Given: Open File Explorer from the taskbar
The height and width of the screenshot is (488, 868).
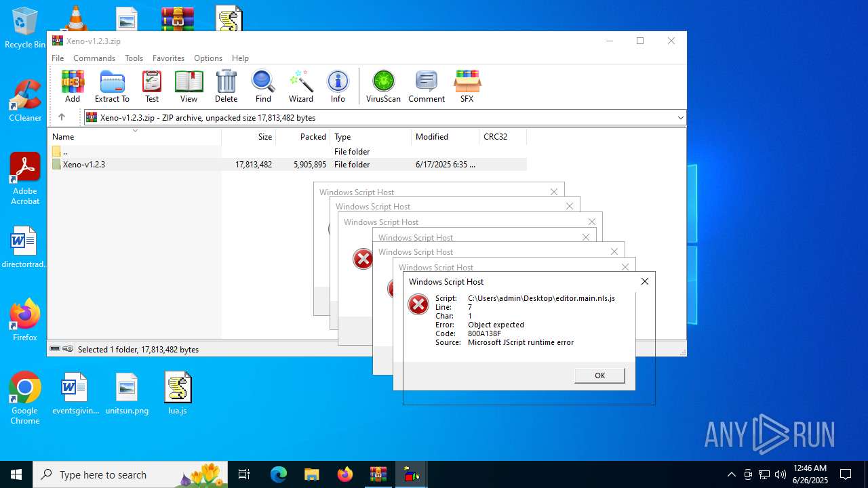Looking at the screenshot, I should coord(311,474).
